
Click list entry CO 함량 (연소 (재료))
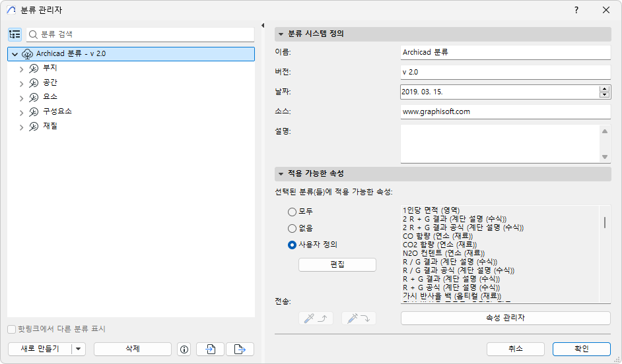coord(438,236)
